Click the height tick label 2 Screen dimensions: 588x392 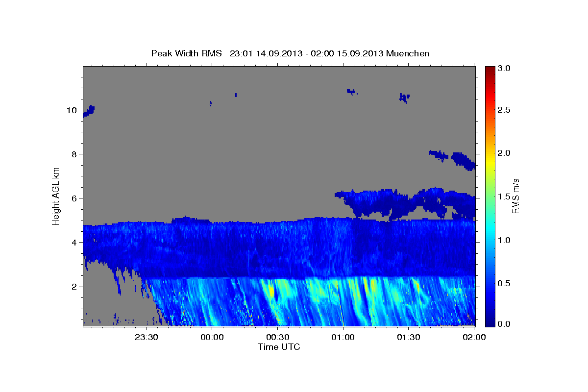(73, 287)
